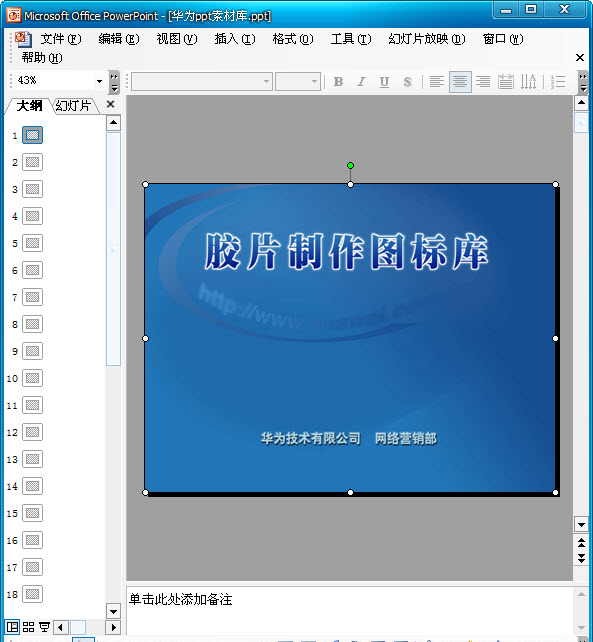Viewport: 593px width, 642px height.
Task: Open 插入(I) menu
Action: [235, 39]
